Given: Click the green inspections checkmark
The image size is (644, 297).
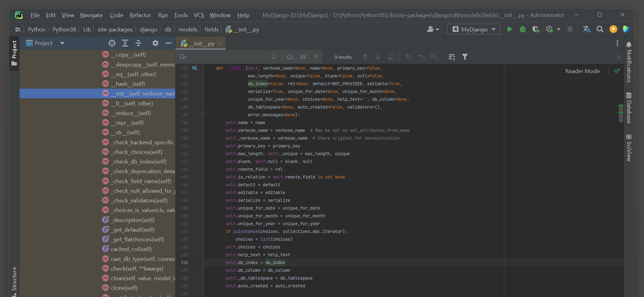Looking at the screenshot, I should pyautogui.click(x=617, y=71).
